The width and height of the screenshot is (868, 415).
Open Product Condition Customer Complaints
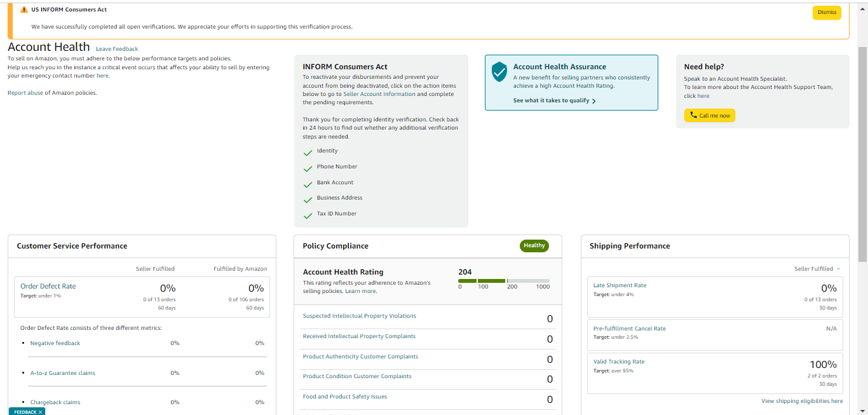click(357, 376)
